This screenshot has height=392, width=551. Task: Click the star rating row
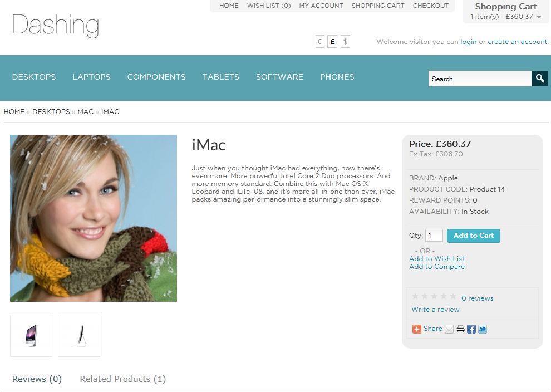click(434, 296)
